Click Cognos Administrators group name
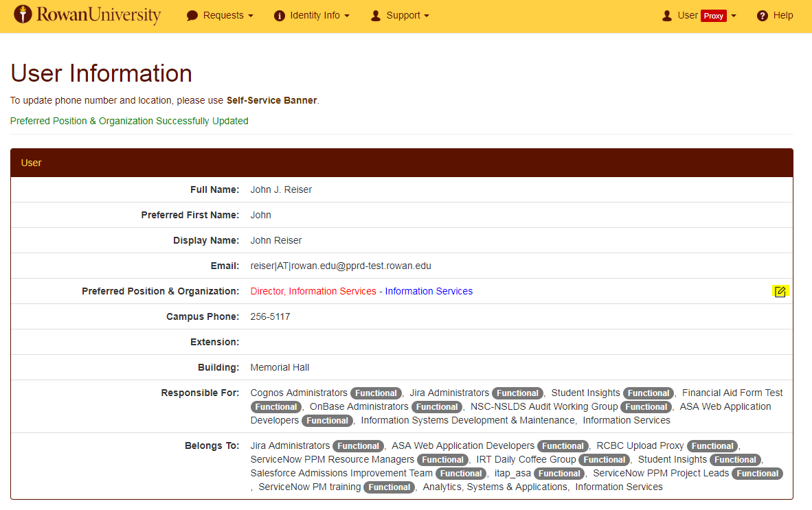 (x=299, y=393)
